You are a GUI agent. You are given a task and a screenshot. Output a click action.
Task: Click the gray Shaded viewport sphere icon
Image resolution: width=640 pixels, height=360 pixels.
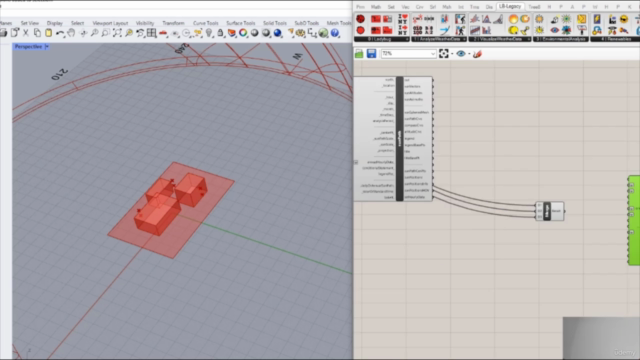pyautogui.click(x=254, y=33)
